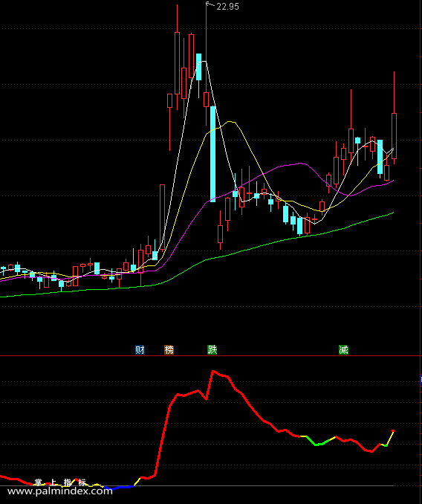Select the blue segment of the indicator line
Screen dimensions: 422x504
[x=119, y=488]
